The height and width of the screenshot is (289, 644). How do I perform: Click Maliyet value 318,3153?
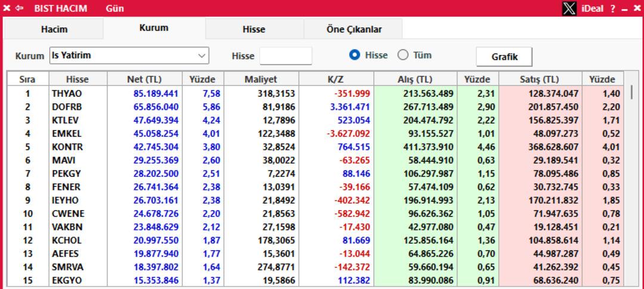pos(278,94)
